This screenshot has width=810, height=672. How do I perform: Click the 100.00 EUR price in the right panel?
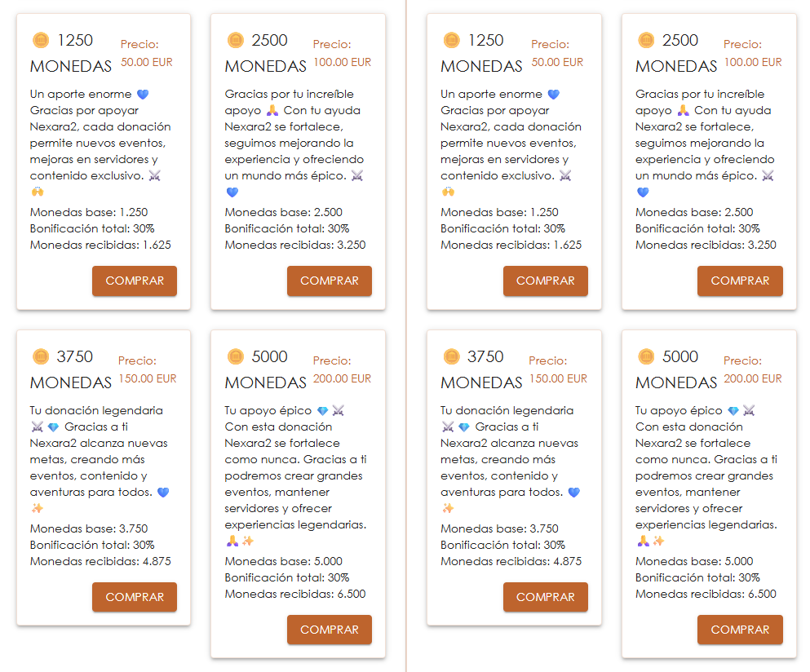coord(753,62)
